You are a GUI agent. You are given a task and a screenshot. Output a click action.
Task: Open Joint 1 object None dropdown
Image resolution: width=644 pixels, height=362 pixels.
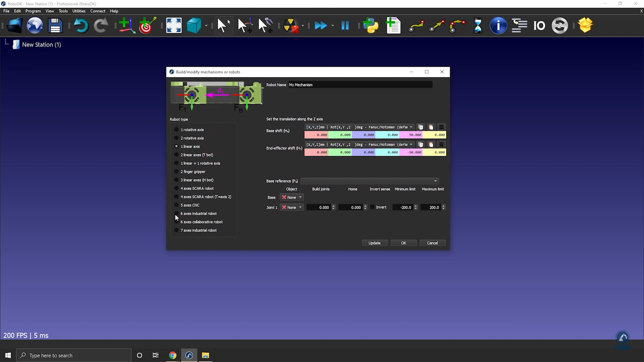click(x=292, y=207)
